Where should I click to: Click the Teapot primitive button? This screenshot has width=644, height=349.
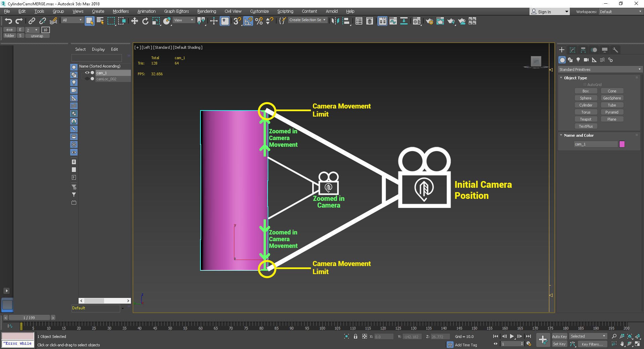click(586, 119)
